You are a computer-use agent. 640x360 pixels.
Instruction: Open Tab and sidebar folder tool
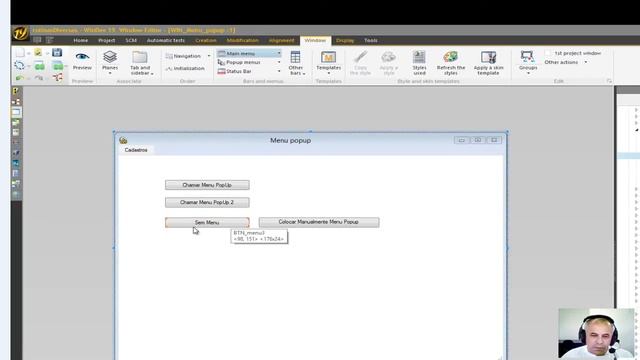click(140, 63)
